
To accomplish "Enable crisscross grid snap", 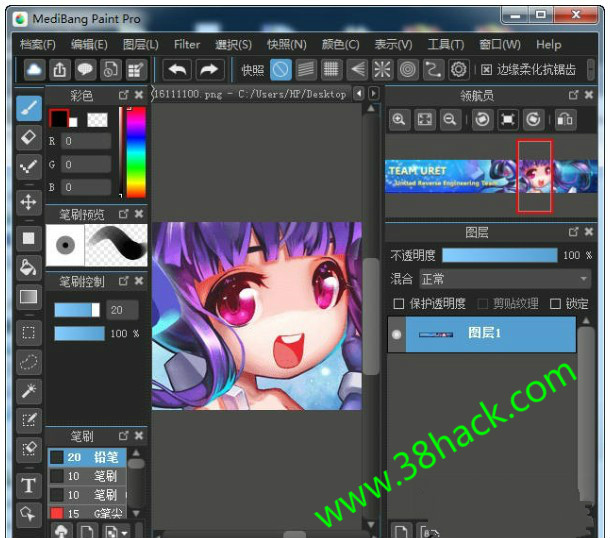I will pyautogui.click(x=332, y=70).
